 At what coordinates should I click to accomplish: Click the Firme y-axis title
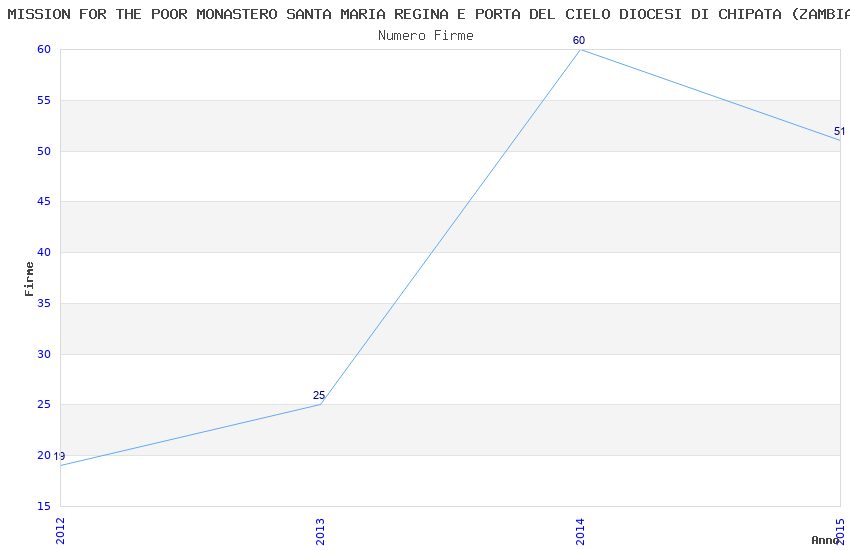(x=30, y=278)
